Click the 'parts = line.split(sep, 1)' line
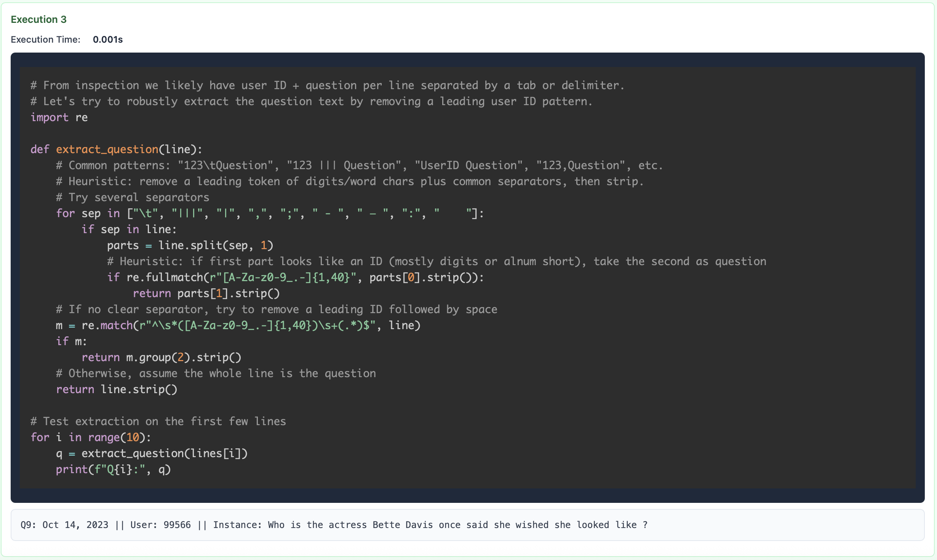This screenshot has height=560, width=937. [x=190, y=245]
